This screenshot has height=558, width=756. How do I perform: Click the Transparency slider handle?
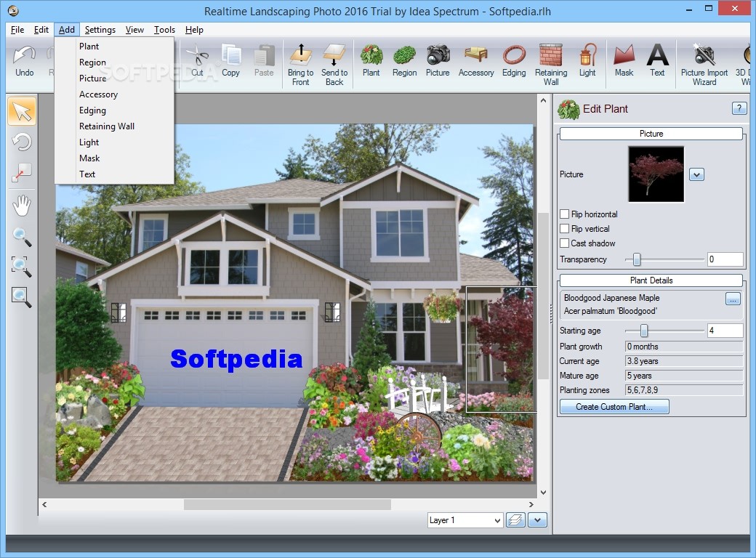coord(637,259)
